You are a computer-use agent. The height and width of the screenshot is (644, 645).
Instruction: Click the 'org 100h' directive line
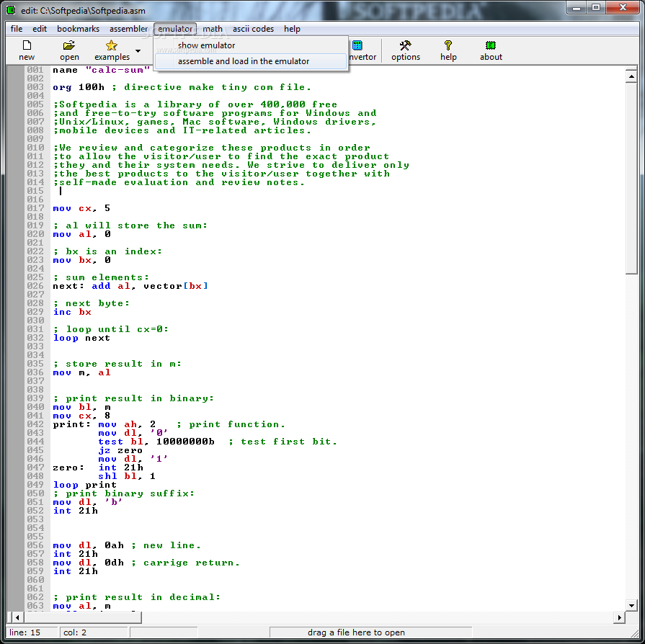tap(78, 87)
